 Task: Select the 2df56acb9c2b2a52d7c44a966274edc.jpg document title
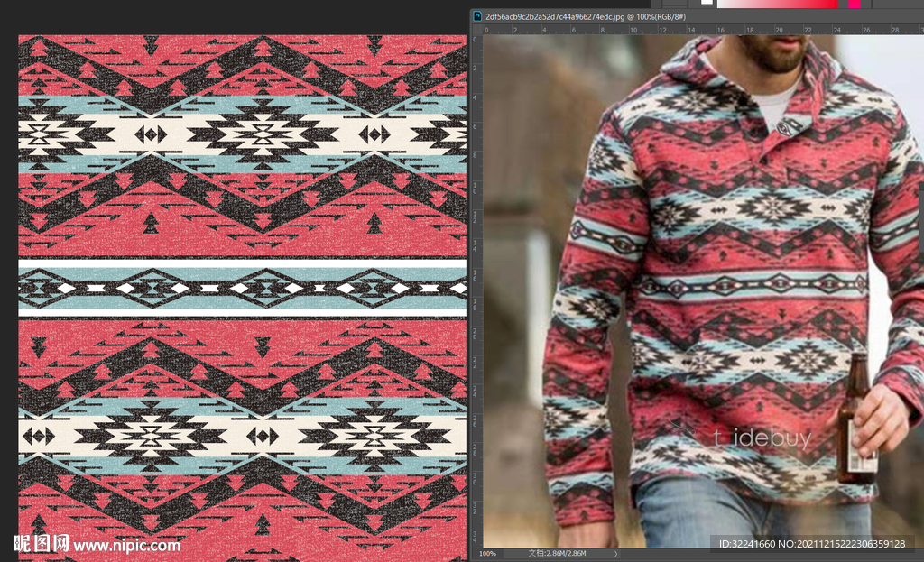tap(586, 16)
